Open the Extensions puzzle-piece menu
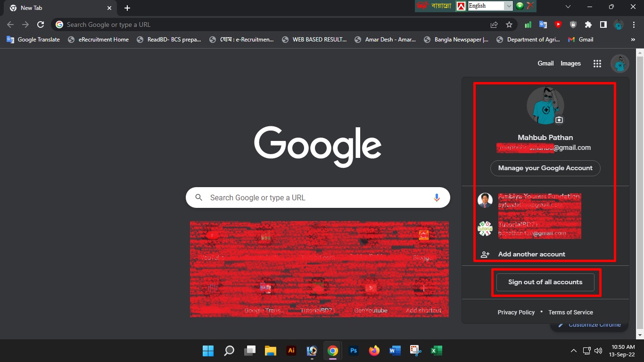This screenshot has height=362, width=644. [x=588, y=25]
